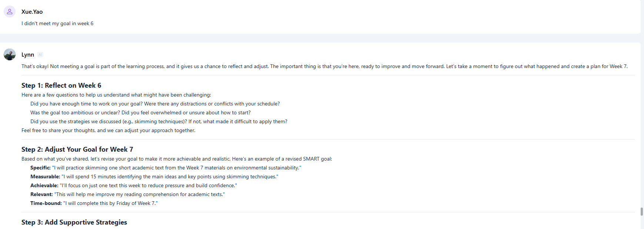Image resolution: width=644 pixels, height=229 pixels.
Task: Click the AI badge beside Lynn
Action: point(40,55)
